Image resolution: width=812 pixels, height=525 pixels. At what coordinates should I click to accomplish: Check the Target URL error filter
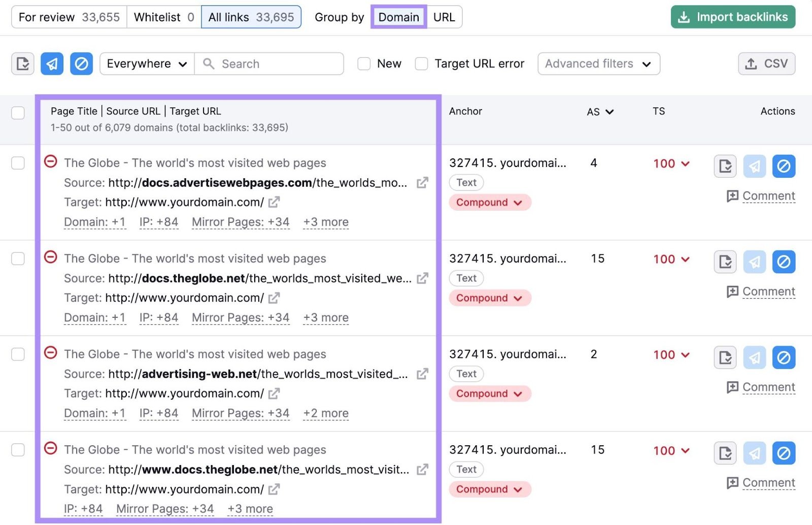[x=422, y=63]
